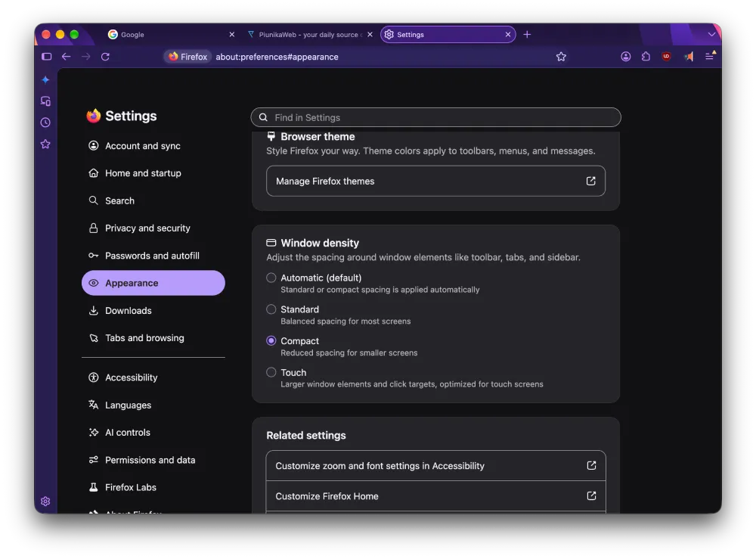Viewport: 756px width, 559px height.
Task: Close the Google tab
Action: pos(232,34)
